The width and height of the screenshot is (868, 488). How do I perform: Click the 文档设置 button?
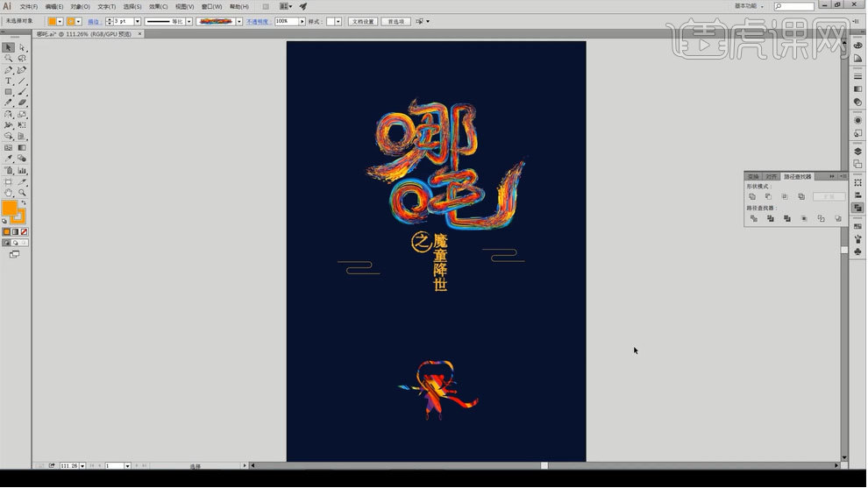363,22
